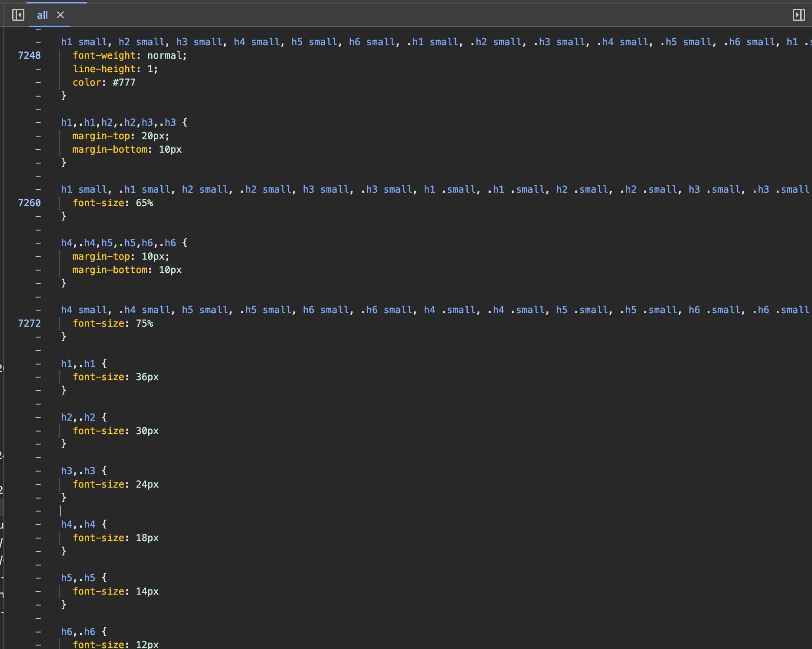Place cursor on font-size 65% value

[144, 203]
